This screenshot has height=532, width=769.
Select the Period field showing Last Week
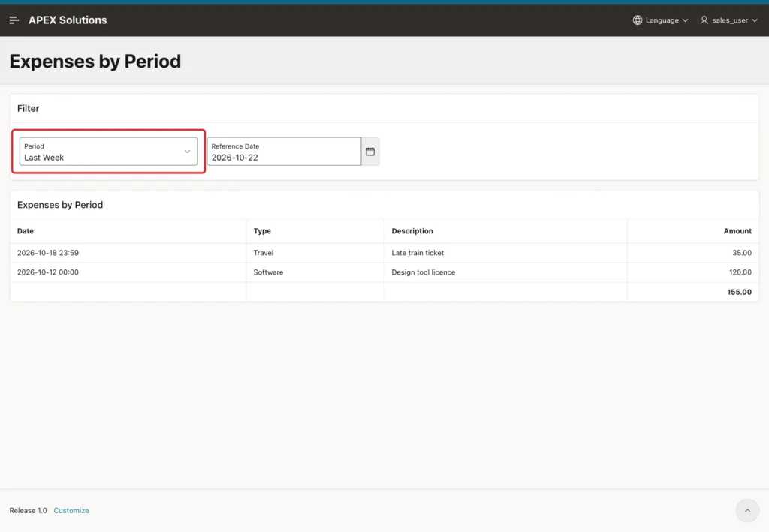tap(108, 152)
